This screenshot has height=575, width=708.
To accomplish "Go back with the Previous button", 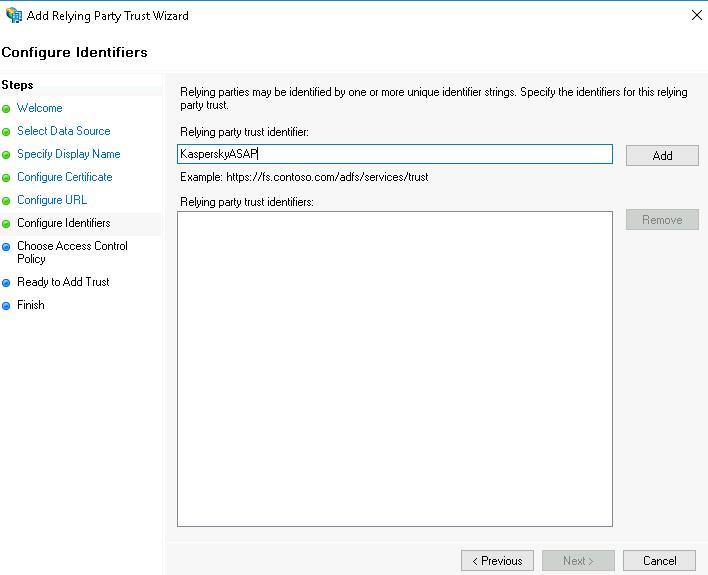I will click(x=497, y=561).
